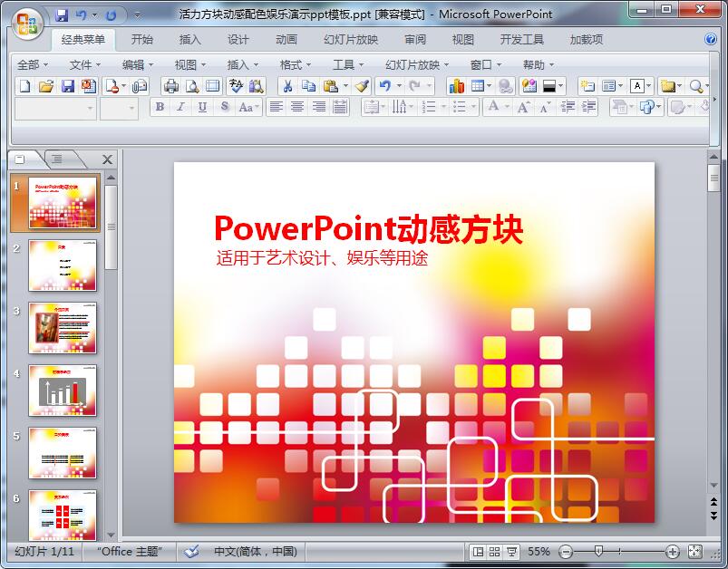Click the undo arrow in toolbar
728x569 pixels.
385,86
